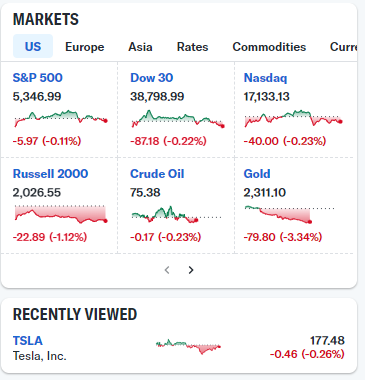Open the Gold quote link

click(x=257, y=174)
